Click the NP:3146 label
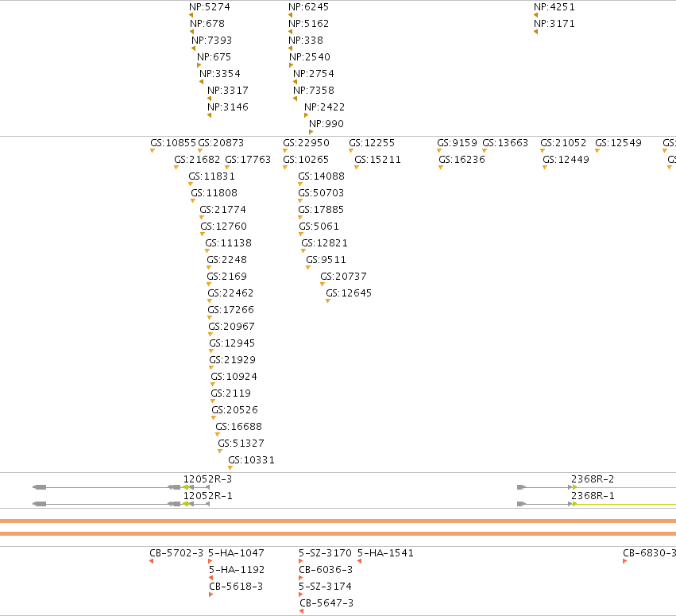This screenshot has width=676, height=616. [228, 107]
